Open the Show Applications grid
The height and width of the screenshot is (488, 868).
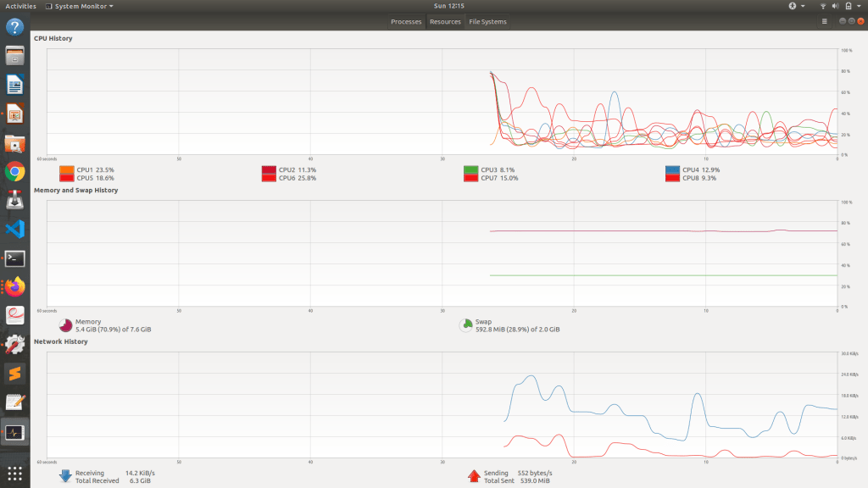point(15,473)
